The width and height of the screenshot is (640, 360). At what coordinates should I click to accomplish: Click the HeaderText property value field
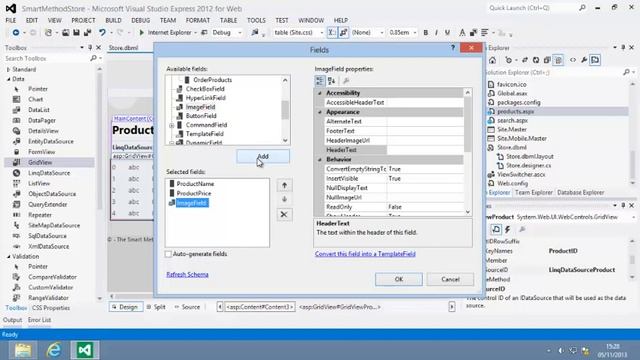424,150
